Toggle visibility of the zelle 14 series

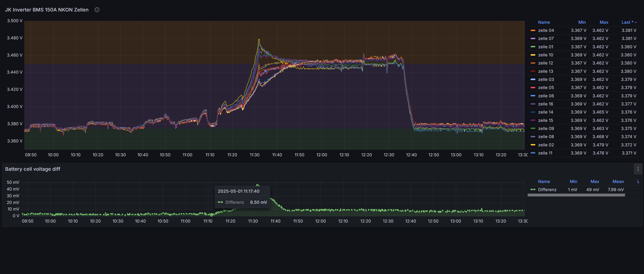(545, 112)
